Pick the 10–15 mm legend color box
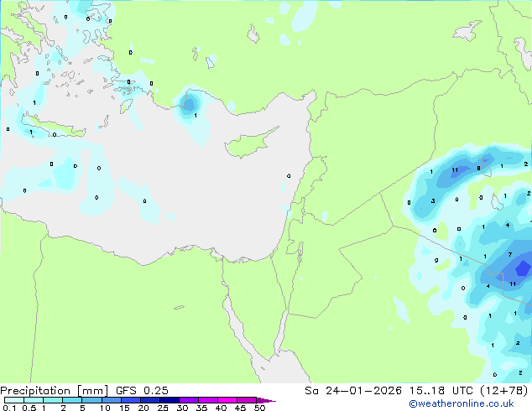 pyautogui.click(x=111, y=400)
